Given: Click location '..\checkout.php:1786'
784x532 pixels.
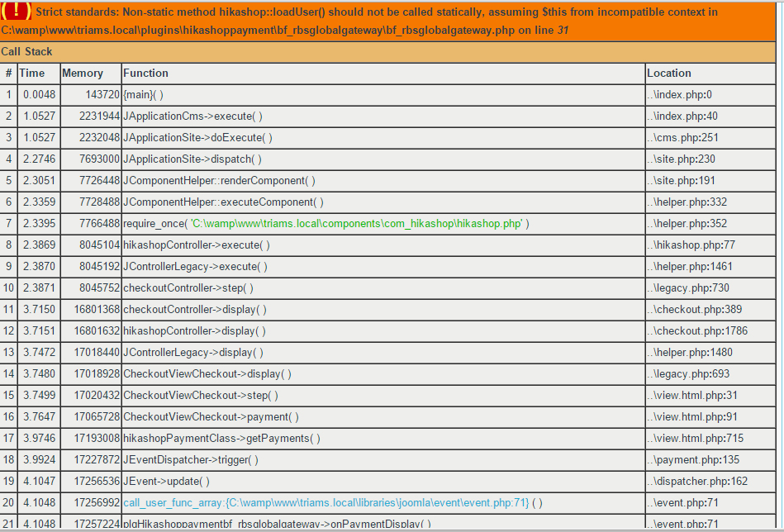Looking at the screenshot, I should tap(697, 331).
